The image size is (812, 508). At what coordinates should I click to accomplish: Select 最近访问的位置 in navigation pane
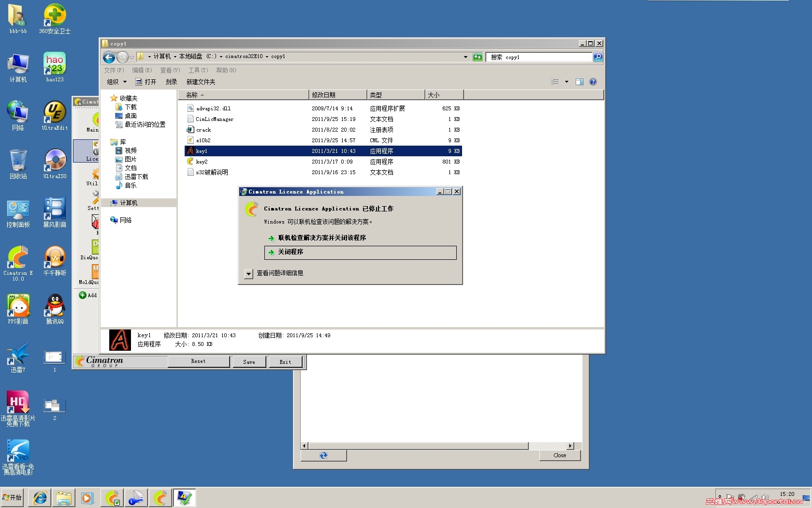click(x=140, y=124)
